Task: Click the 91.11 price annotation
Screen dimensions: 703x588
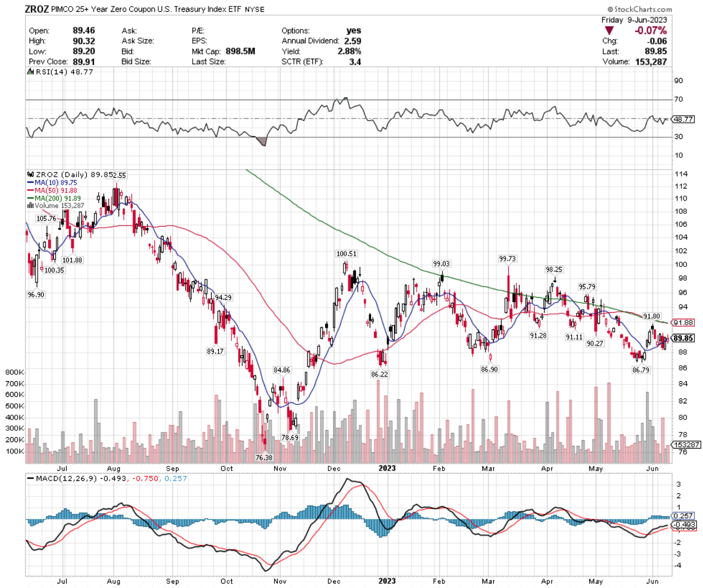Action: pyautogui.click(x=574, y=337)
